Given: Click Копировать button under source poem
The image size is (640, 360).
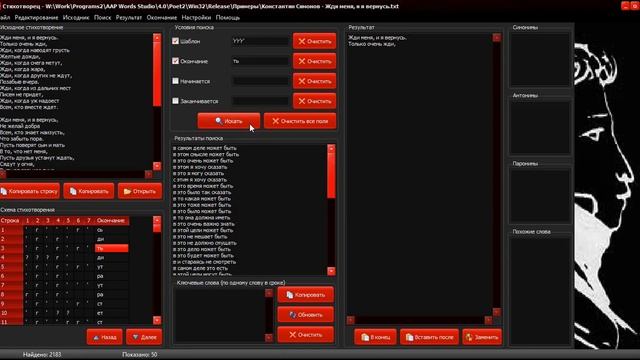Looking at the screenshot, I should (x=89, y=191).
